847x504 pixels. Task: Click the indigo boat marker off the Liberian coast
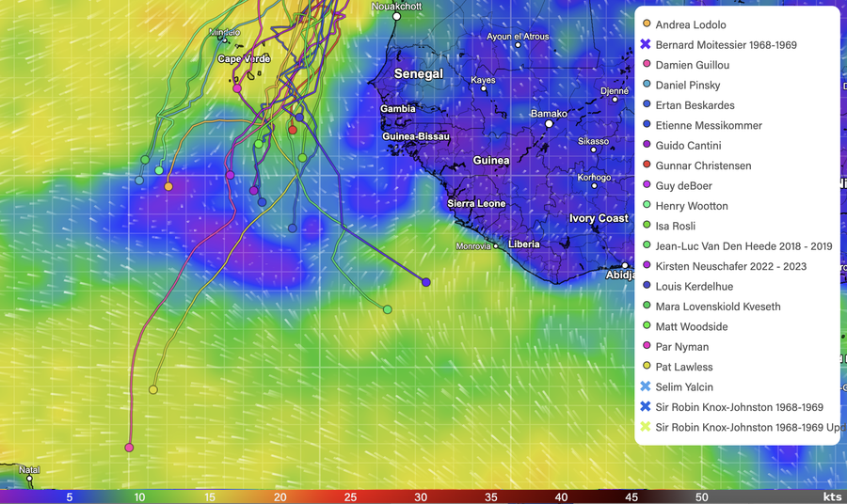426,282
